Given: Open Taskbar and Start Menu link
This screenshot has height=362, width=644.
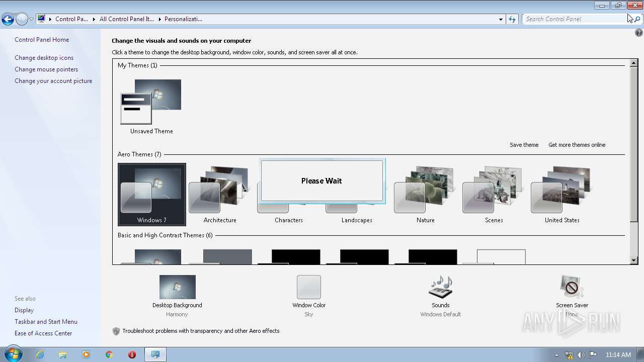Looking at the screenshot, I should coord(46,322).
